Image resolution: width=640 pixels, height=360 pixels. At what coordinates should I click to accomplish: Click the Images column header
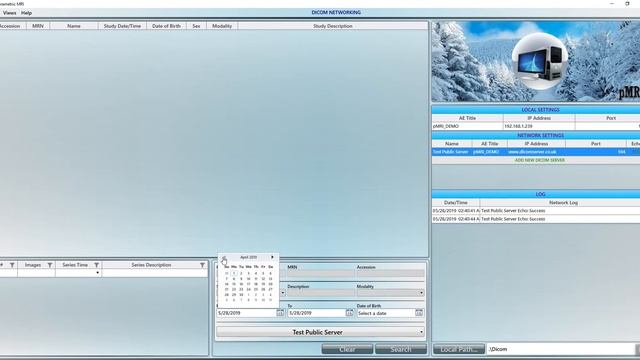point(33,265)
